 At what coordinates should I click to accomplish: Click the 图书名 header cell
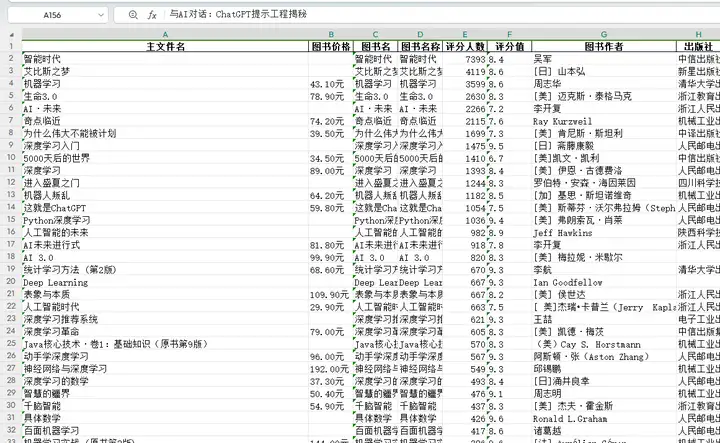(x=375, y=46)
